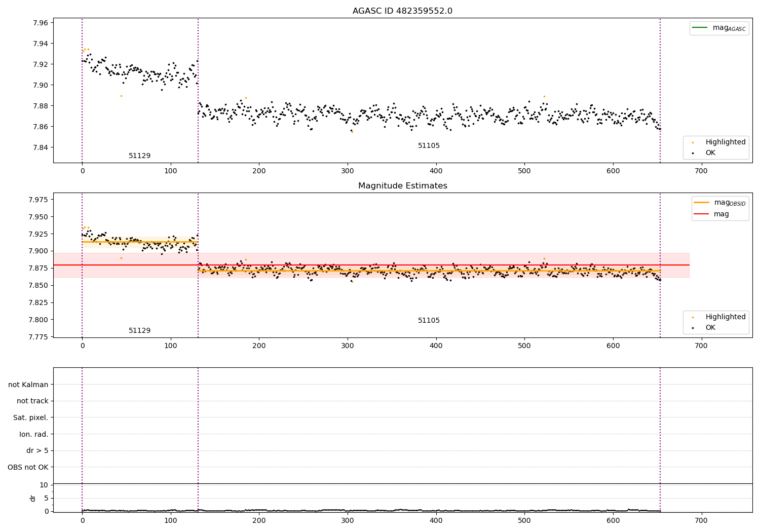760x532 pixels.
Task: Click obsid label 51105 in Magnitude Estimates plot
Action: (429, 321)
